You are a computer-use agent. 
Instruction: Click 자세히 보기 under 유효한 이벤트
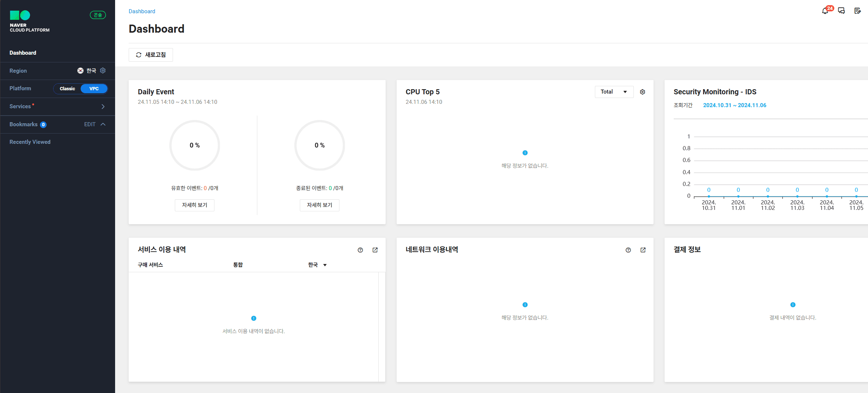click(195, 205)
